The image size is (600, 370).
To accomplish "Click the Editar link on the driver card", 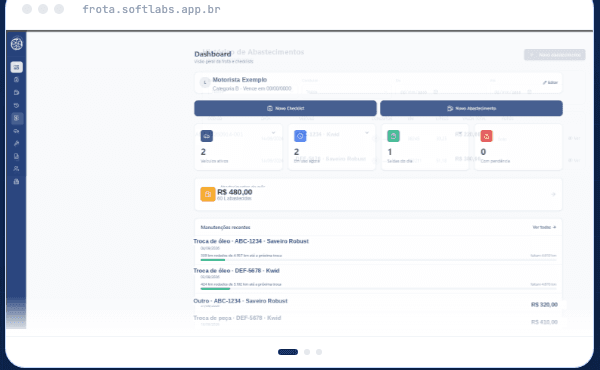I will pyautogui.click(x=550, y=83).
